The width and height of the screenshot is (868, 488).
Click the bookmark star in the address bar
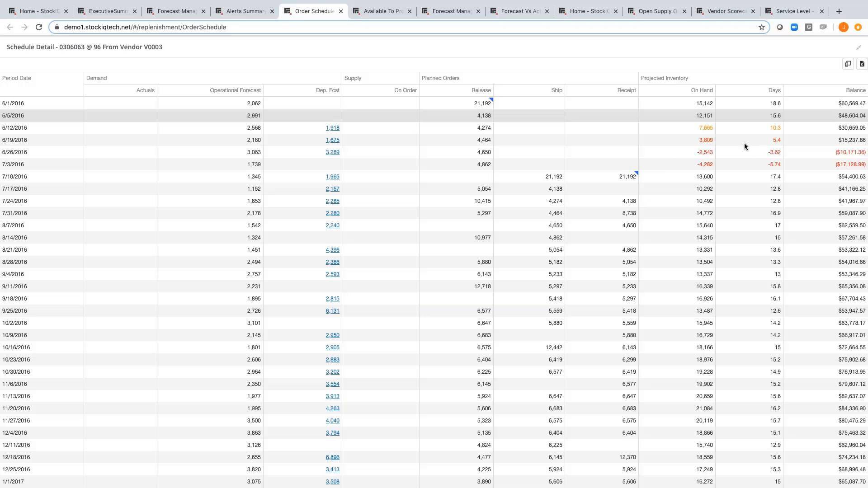tap(761, 27)
